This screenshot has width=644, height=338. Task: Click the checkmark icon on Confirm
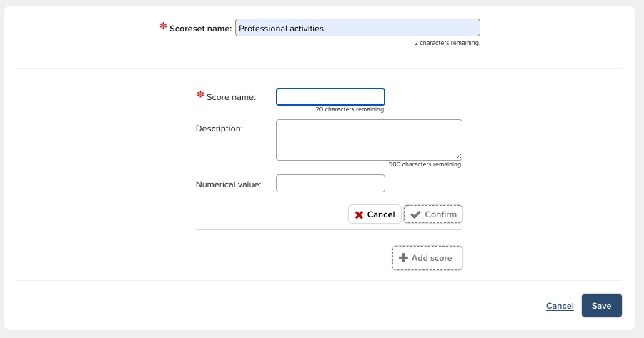(415, 214)
